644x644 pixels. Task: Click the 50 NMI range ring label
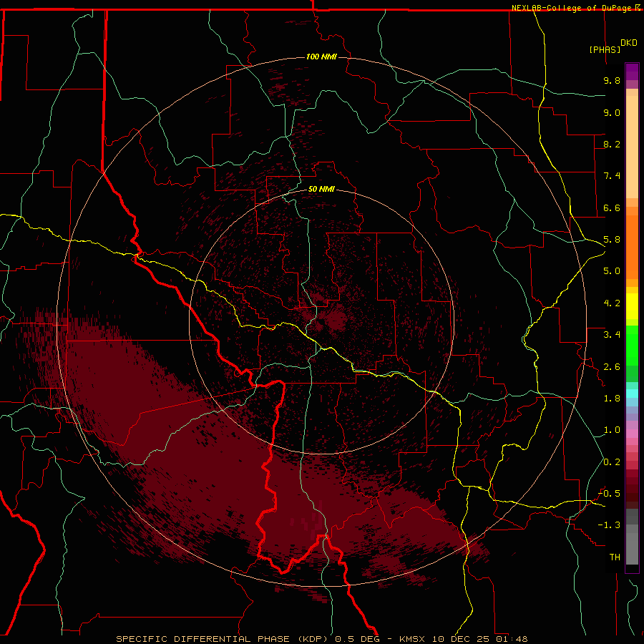(321, 189)
